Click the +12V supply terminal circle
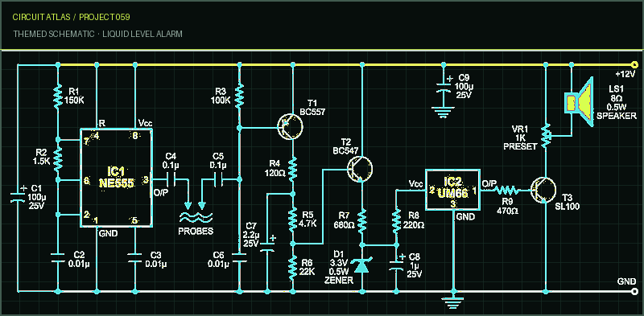The image size is (644, 316). click(x=635, y=64)
